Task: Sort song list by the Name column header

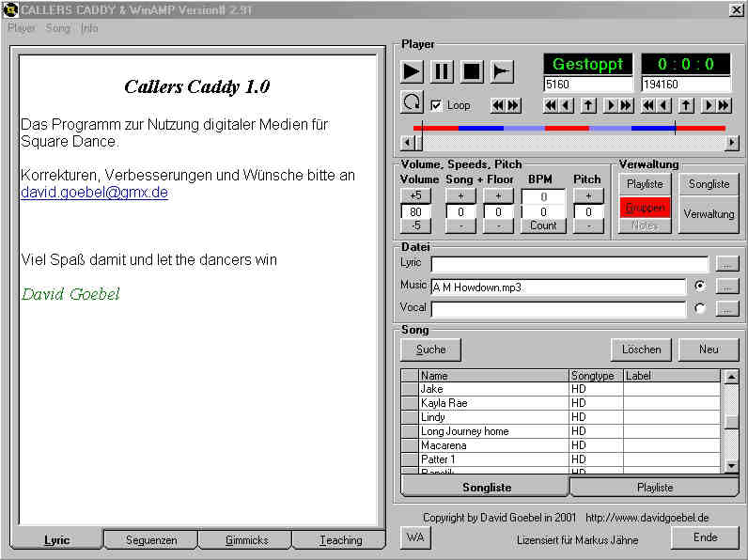Action: (493, 376)
